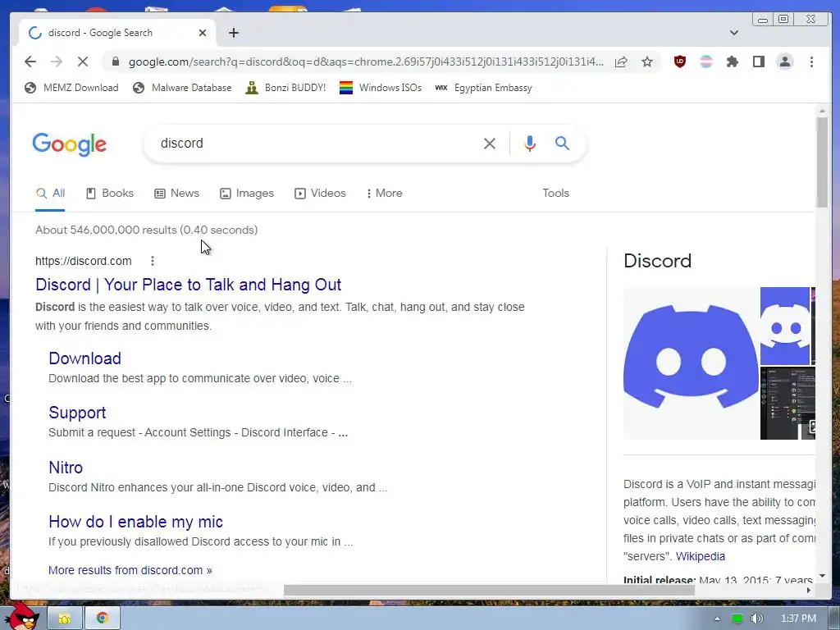Open a new tab with the plus button
The height and width of the screenshot is (630, 840).
point(234,33)
